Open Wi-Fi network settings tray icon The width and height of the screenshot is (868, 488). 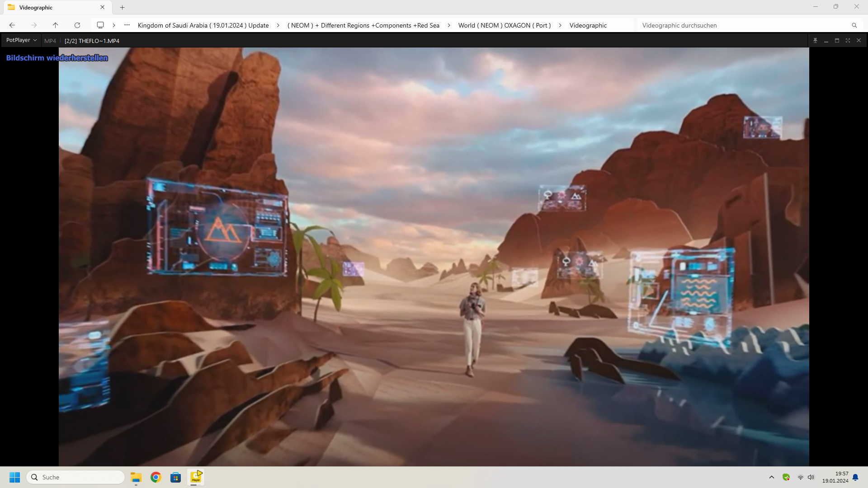pyautogui.click(x=800, y=477)
